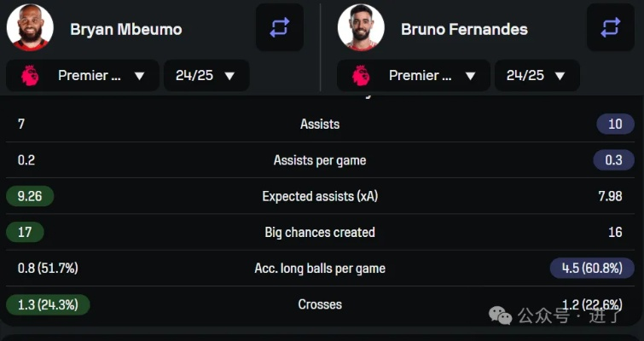Open Mbeumo's 24/25 season dropdown
Screen dimensions: 644x341
click(206, 76)
